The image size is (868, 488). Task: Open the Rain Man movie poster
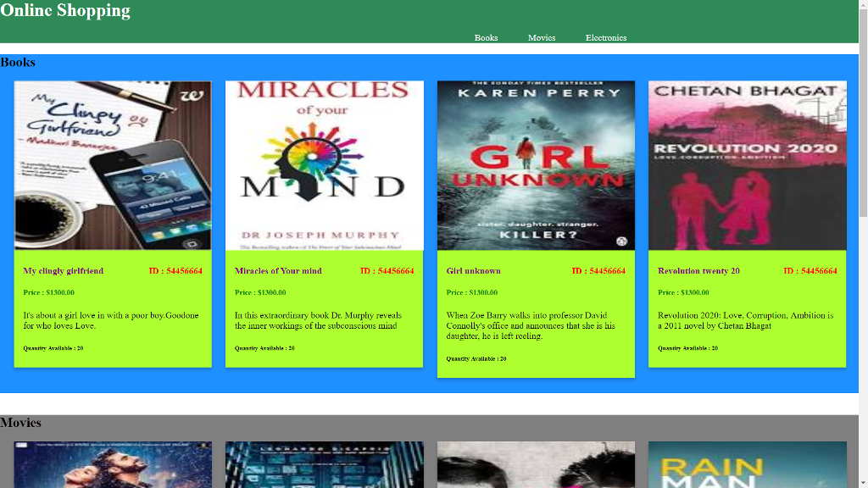point(748,465)
